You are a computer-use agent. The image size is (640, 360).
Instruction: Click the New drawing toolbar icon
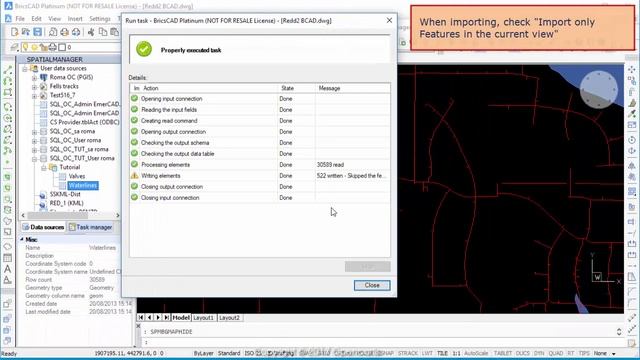click(15, 32)
